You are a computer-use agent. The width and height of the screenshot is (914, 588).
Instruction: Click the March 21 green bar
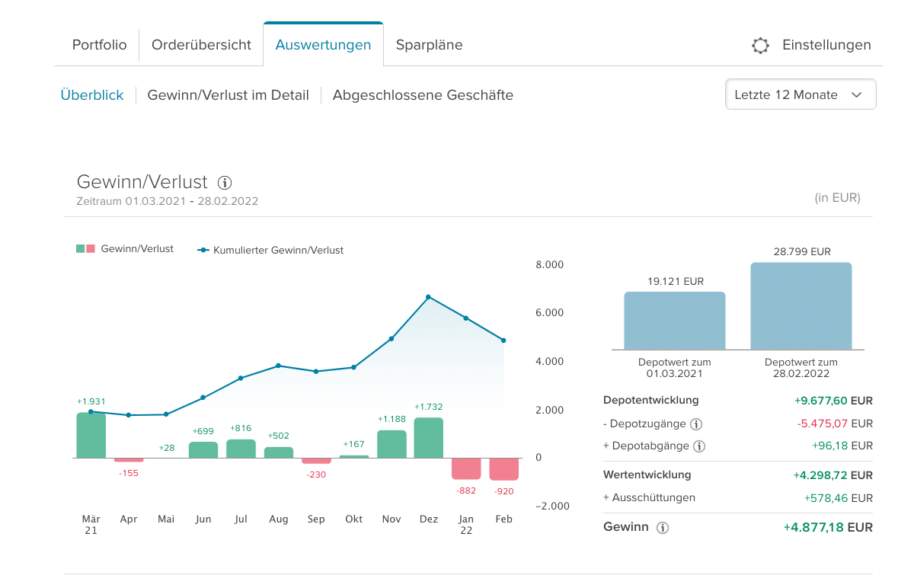click(x=91, y=436)
